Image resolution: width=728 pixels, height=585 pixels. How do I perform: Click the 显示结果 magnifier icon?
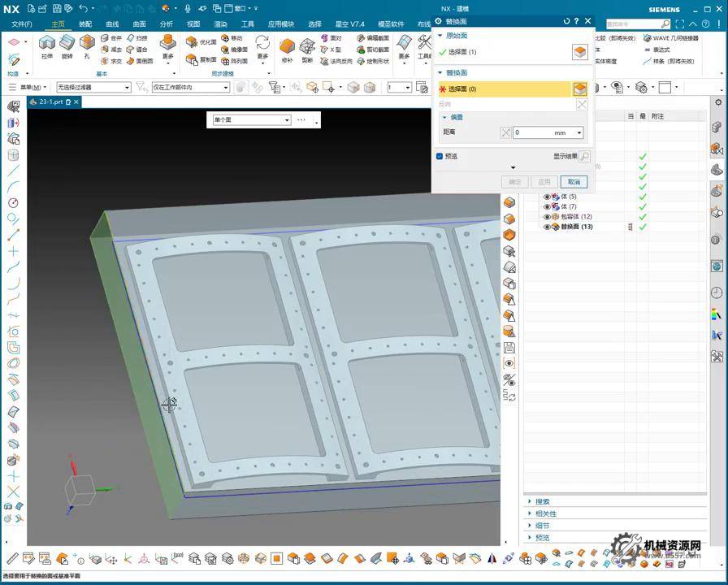coord(584,156)
